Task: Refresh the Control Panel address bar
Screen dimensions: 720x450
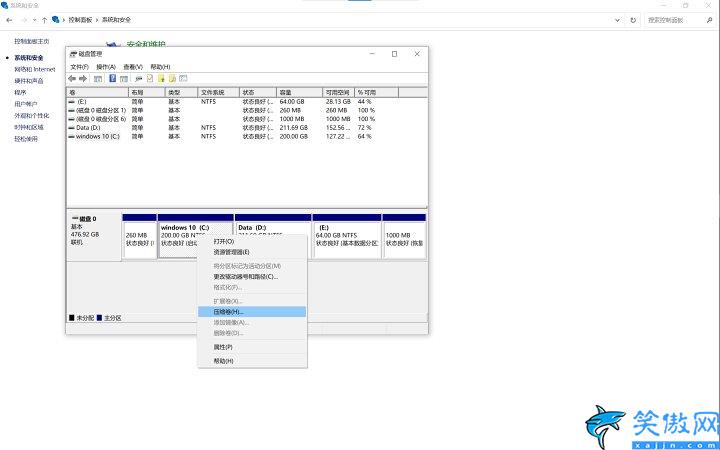Action: pyautogui.click(x=633, y=20)
